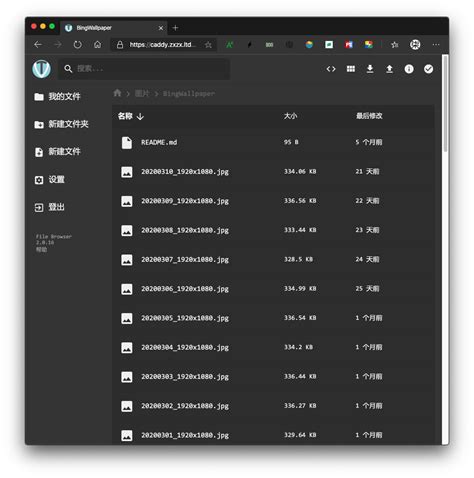This screenshot has height=478, width=474.
Task: Sort by 最后修改 column header
Action: (369, 116)
